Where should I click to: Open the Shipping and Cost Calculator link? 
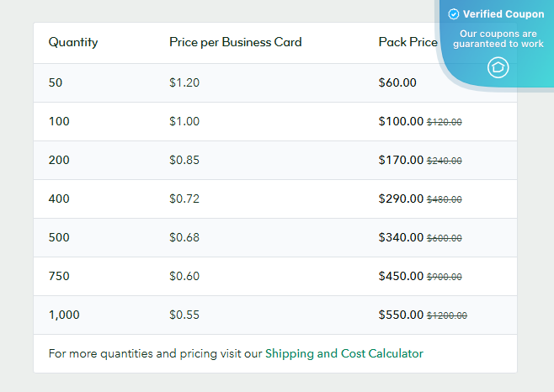[x=344, y=354]
